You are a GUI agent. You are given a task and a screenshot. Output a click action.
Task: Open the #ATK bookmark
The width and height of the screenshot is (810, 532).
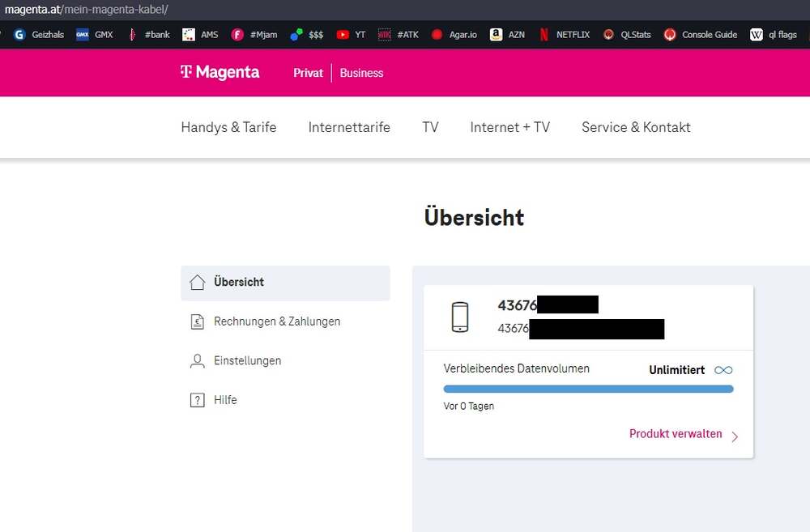coord(399,35)
